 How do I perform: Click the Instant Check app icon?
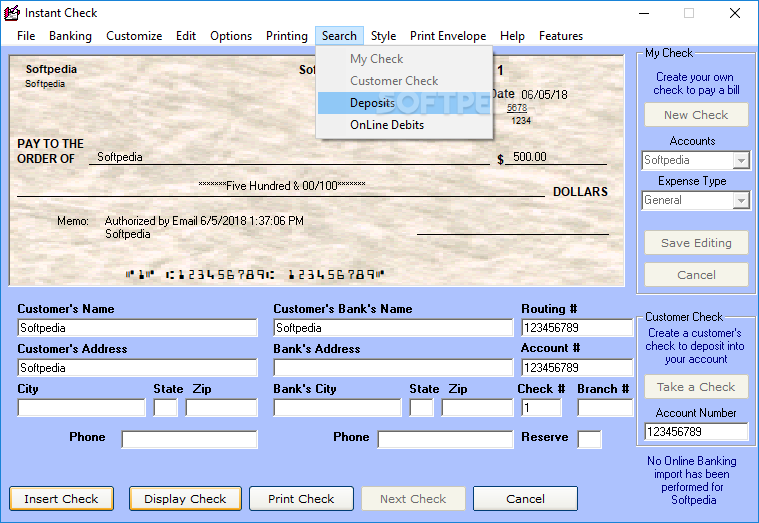pos(12,13)
